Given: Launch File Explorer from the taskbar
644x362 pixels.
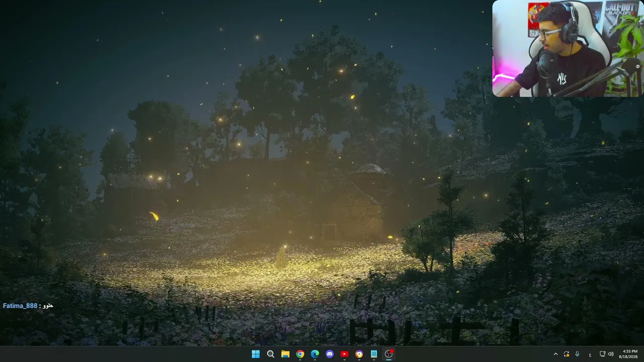Looking at the screenshot, I should (285, 354).
